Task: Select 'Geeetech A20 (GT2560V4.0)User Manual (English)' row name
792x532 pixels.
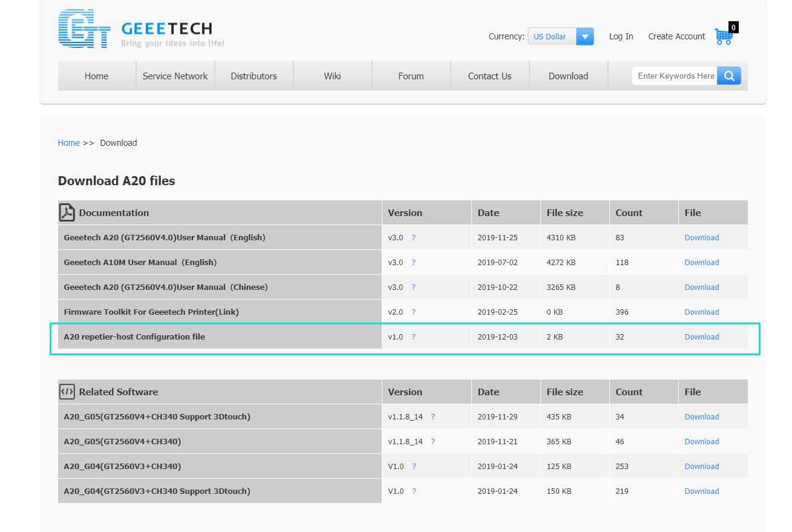Action: tap(165, 237)
